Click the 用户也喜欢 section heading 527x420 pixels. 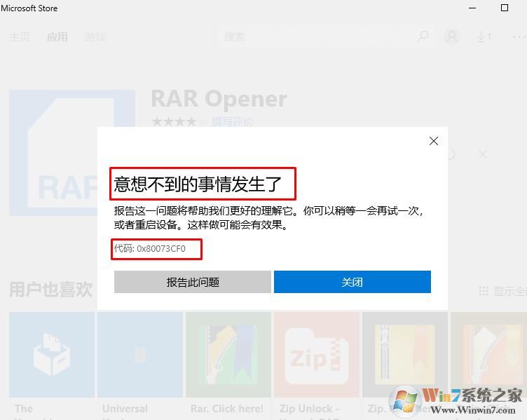coord(50,290)
